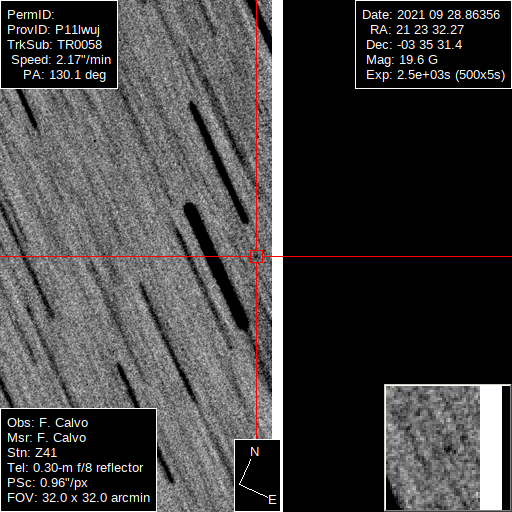Viewport: 512px width, 512px height.
Task: Click the RA 21 23 32.27 value
Action: (417, 30)
